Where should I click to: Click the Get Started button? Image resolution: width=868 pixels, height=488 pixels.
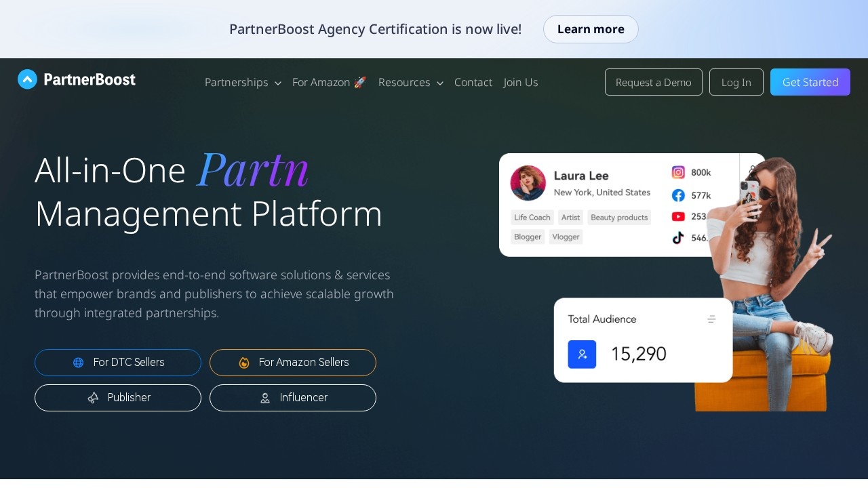pyautogui.click(x=810, y=82)
